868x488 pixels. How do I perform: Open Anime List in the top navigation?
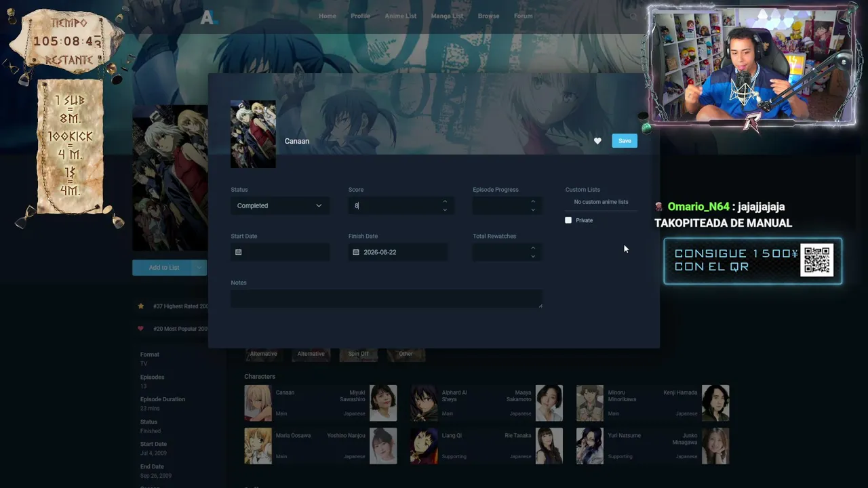[x=401, y=16]
